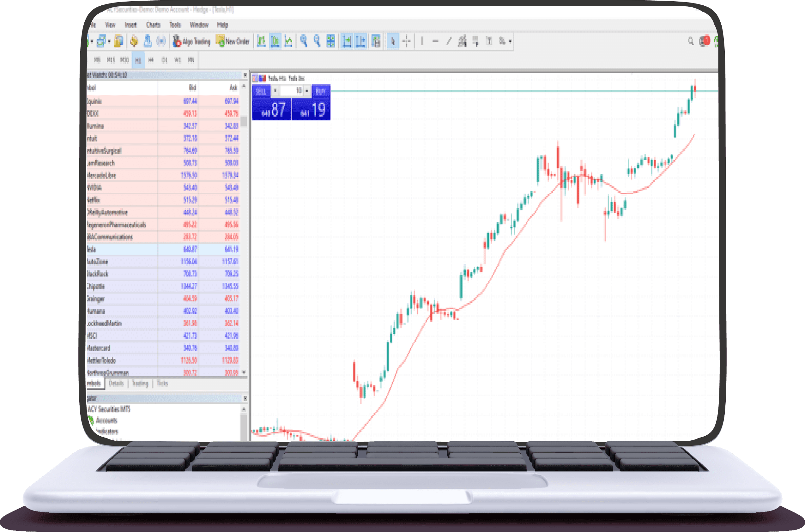
Task: Switch to the M5 timeframe
Action: pyautogui.click(x=97, y=60)
